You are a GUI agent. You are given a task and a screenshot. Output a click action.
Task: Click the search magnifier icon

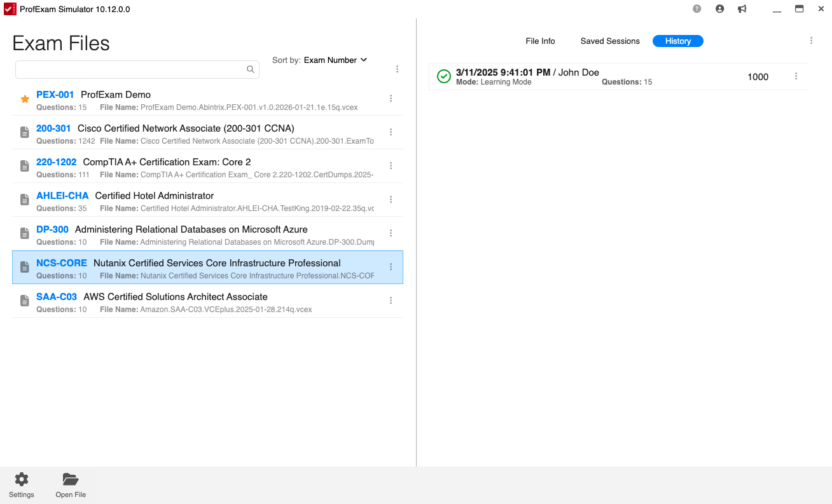pyautogui.click(x=251, y=69)
